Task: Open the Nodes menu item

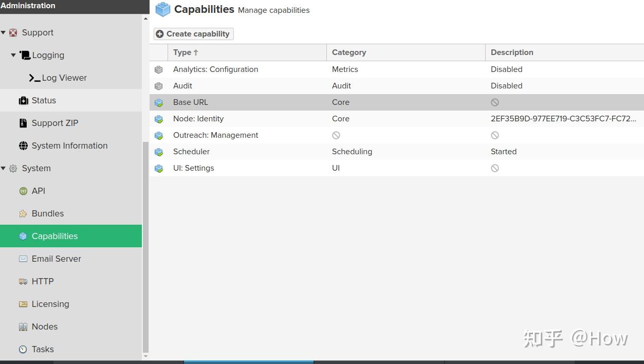Action: (x=45, y=326)
